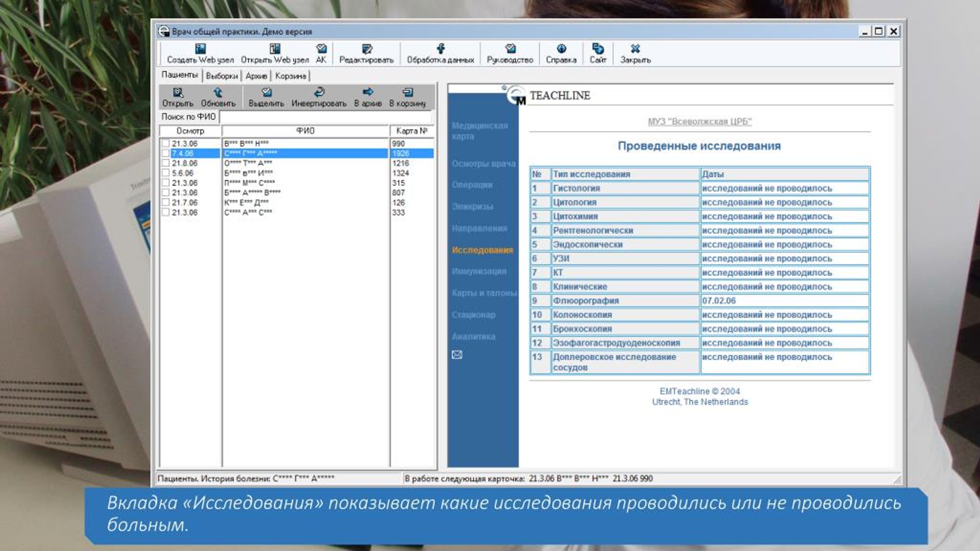Click the Открыть icon in patient list toolbar
Screen dimensions: 980x551
178,92
